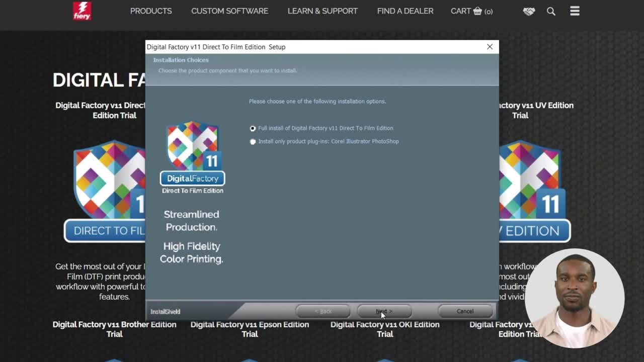Open the CUSTOM SOFTWARE menu
This screenshot has height=362, width=644.
tap(229, 11)
